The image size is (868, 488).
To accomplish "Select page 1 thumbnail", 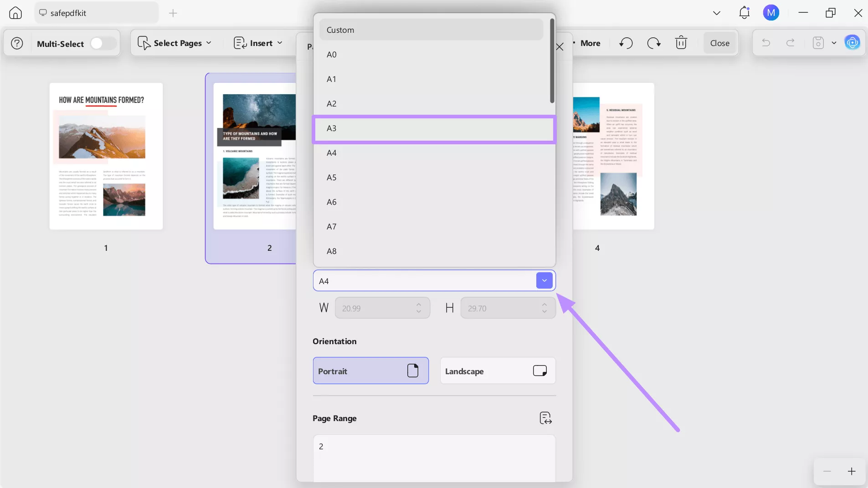I will [x=106, y=156].
